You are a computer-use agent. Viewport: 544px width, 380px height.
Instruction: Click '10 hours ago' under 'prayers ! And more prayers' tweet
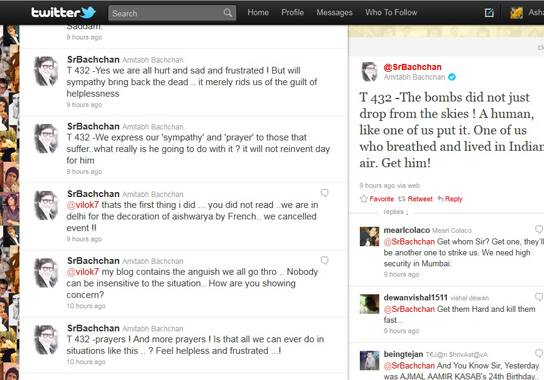click(x=86, y=362)
